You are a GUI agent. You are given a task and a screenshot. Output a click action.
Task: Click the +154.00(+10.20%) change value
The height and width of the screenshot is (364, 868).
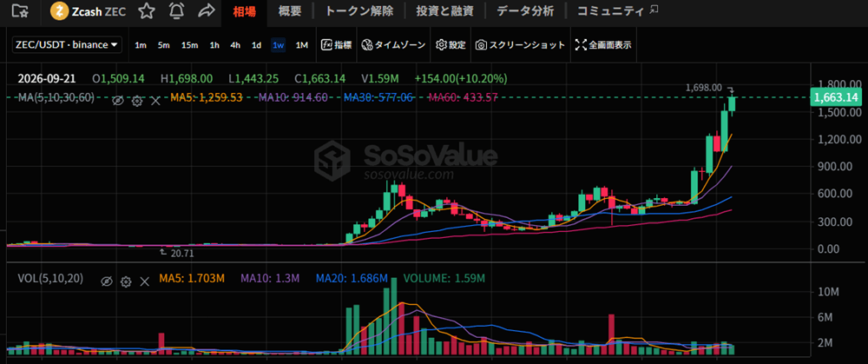pyautogui.click(x=461, y=79)
